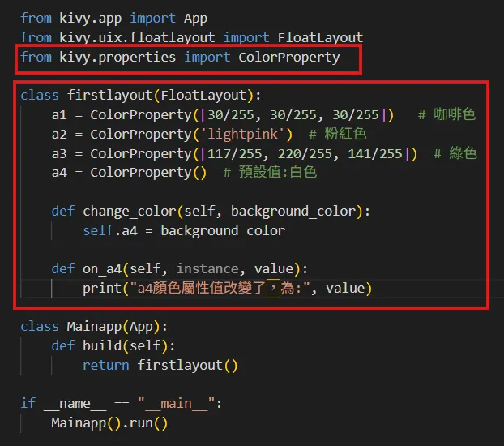This screenshot has height=446, width=504.
Task: Click the string 'lightpink' in line a2
Action: coord(242,135)
